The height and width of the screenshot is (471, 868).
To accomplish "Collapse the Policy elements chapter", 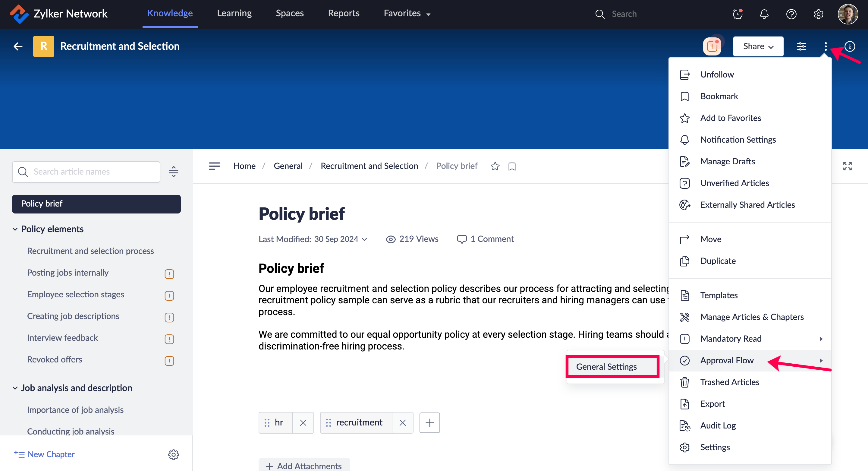I will 15,229.
